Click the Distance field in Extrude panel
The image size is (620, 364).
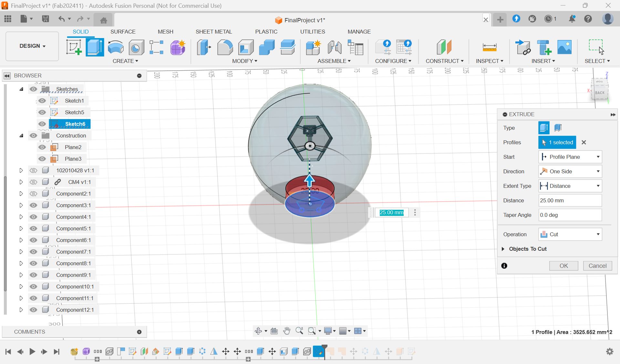tap(570, 200)
